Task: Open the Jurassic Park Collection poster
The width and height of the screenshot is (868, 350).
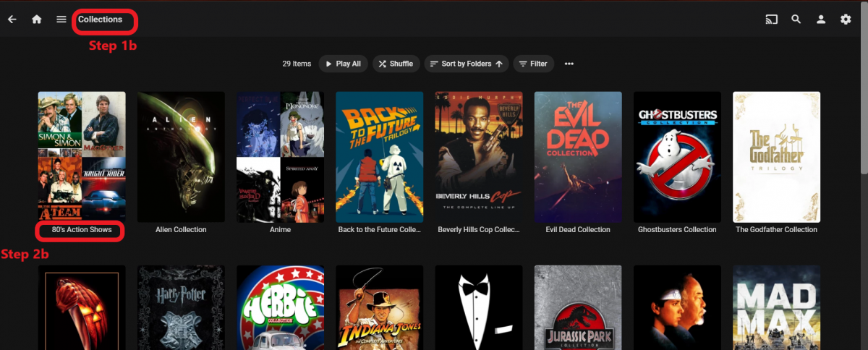Action: [x=578, y=307]
